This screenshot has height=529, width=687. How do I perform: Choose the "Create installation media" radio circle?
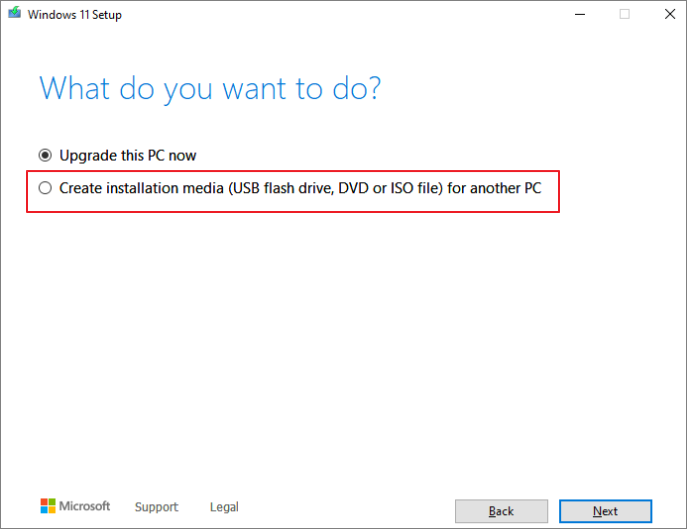tap(44, 187)
